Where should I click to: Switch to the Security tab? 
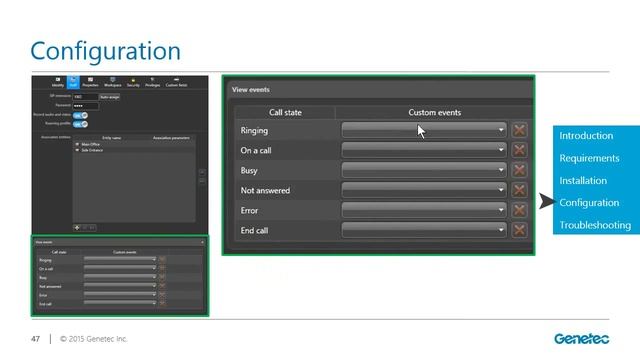pyautogui.click(x=133, y=82)
